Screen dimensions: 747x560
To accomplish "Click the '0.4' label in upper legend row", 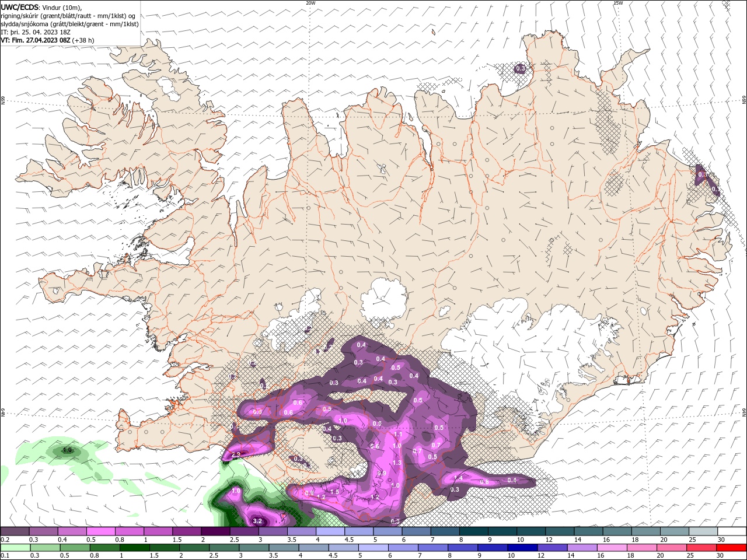I will point(62,540).
